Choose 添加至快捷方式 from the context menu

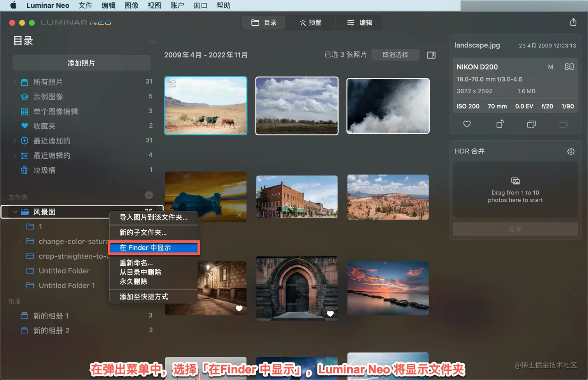click(x=153, y=297)
